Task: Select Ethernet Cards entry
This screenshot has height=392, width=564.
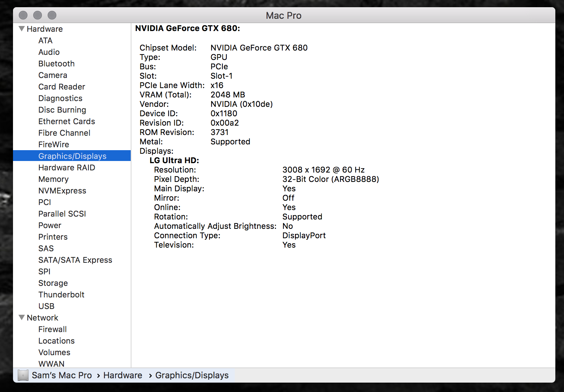Action: tap(67, 121)
